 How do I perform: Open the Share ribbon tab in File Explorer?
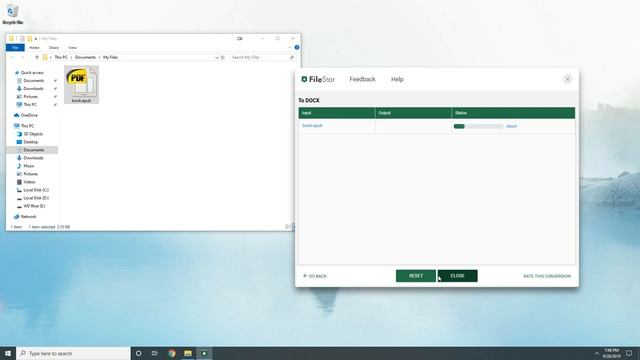pos(53,48)
